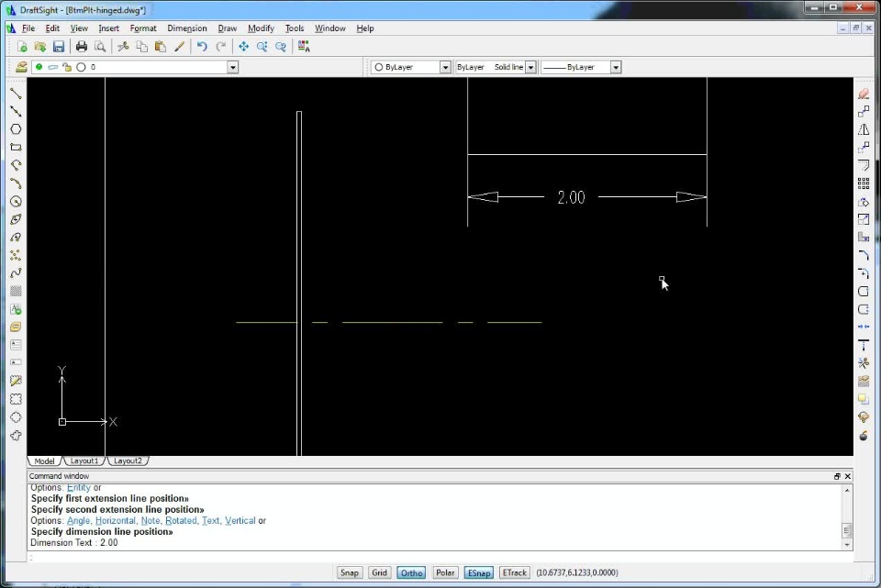Select the Spline tool
The image size is (881, 588).
[x=16, y=273]
